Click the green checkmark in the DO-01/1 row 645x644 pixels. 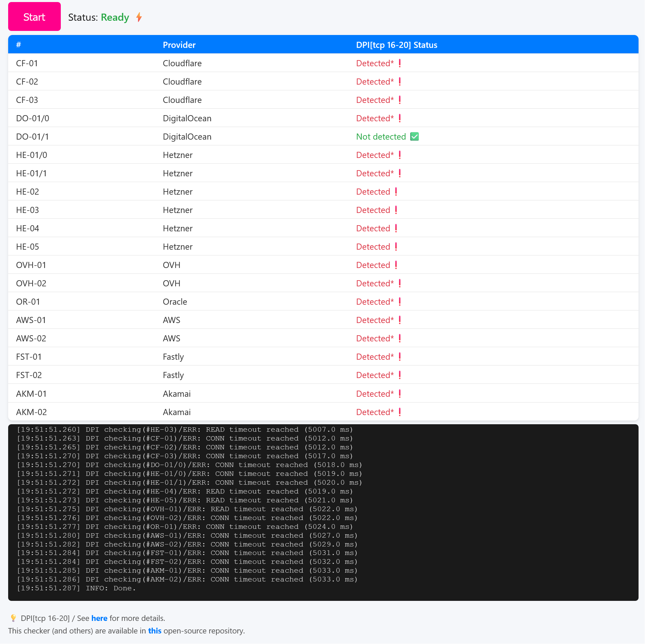[x=414, y=137]
